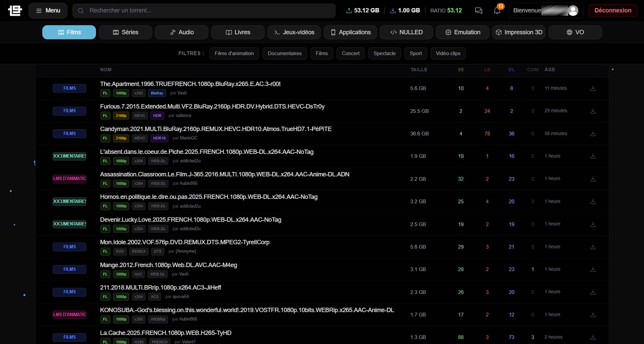Image resolution: width=644 pixels, height=344 pixels.
Task: Click download icon for Mon.Idole.2002 row
Action: [593, 247]
